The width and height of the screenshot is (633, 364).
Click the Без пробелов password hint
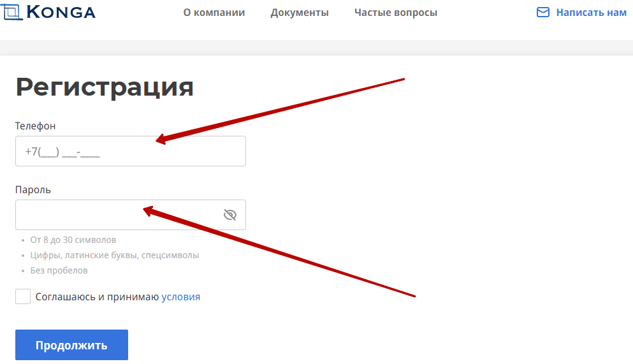tap(59, 270)
